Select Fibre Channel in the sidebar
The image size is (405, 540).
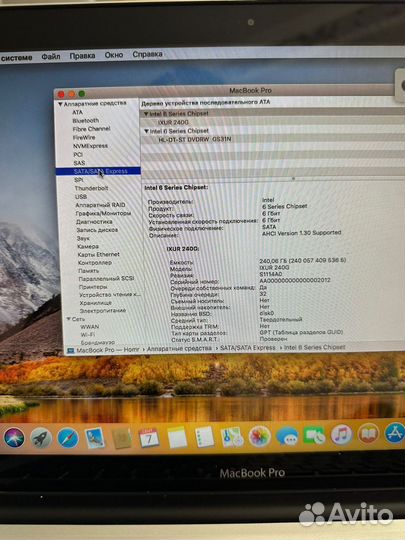91,129
